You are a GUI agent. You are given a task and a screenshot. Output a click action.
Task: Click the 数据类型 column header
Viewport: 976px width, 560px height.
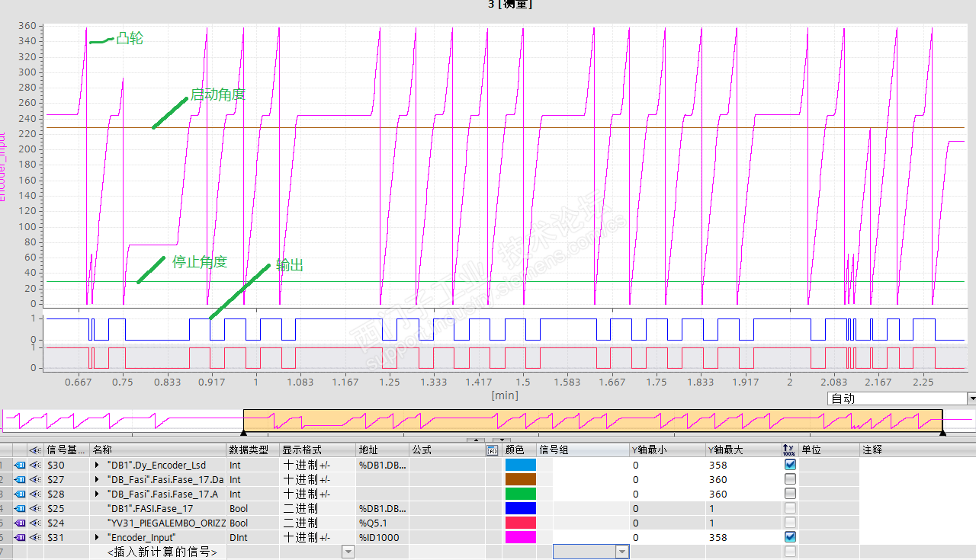point(253,450)
